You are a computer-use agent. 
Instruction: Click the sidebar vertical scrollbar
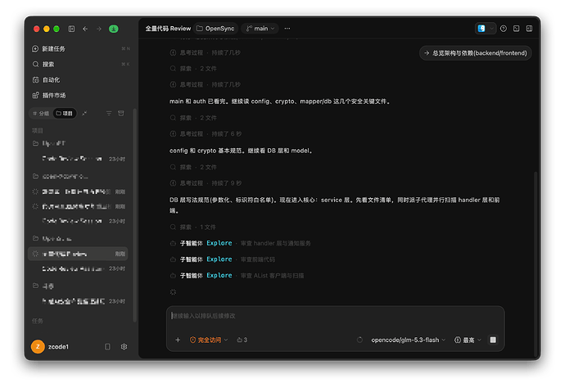tap(135, 215)
